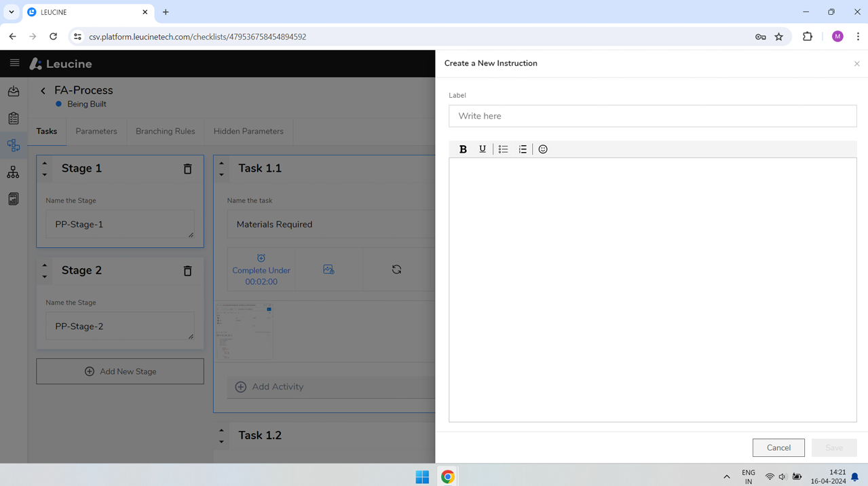Toggle bold formatting in instruction editor
Screen dimensions: 868x486
(x=463, y=149)
